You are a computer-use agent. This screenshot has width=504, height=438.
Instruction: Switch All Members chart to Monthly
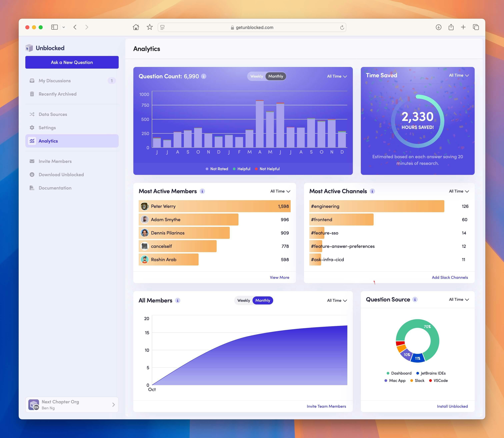(x=263, y=300)
